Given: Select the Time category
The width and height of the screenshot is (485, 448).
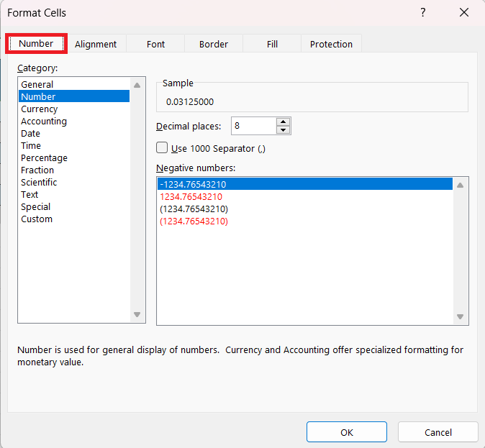Looking at the screenshot, I should (74, 146).
